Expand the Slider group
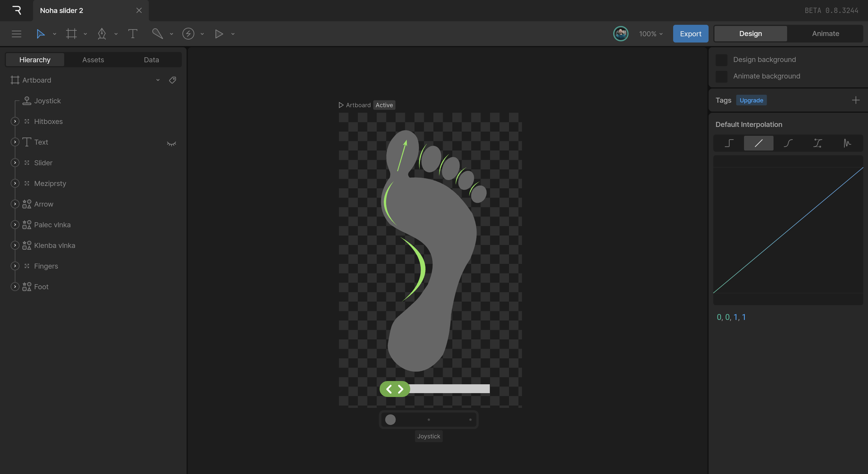Image resolution: width=868 pixels, height=474 pixels. click(x=15, y=163)
